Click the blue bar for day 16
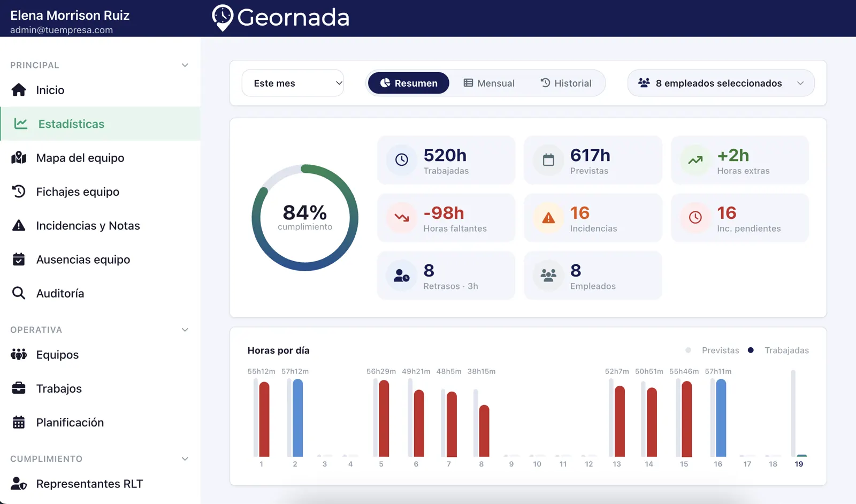The image size is (856, 504). point(721,417)
